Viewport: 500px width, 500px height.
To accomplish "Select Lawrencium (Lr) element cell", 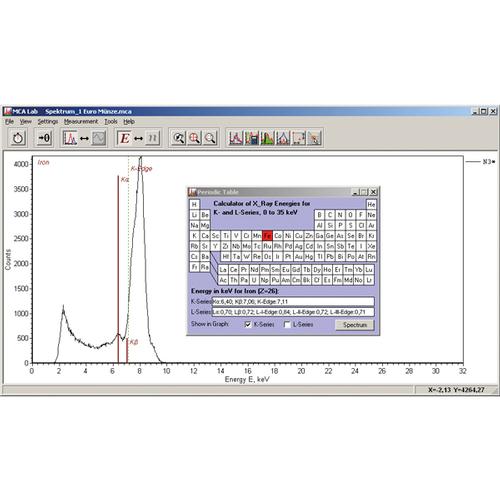I will (x=369, y=280).
